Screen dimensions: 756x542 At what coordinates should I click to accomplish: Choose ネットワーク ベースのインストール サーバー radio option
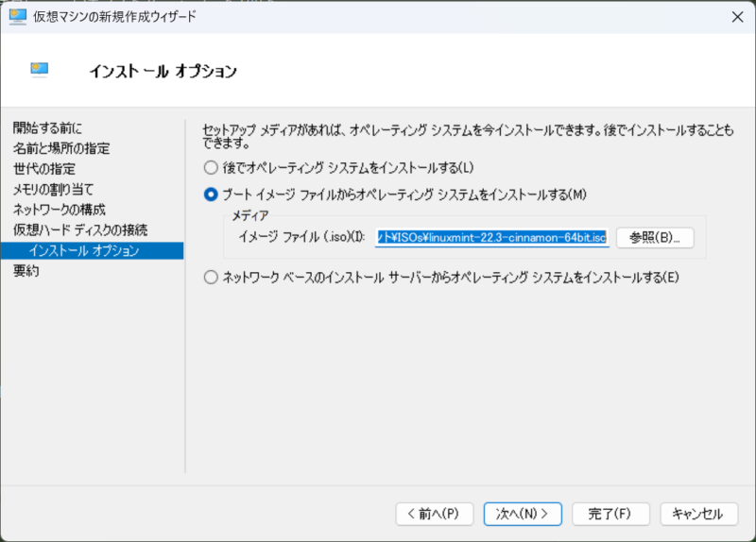tap(211, 278)
